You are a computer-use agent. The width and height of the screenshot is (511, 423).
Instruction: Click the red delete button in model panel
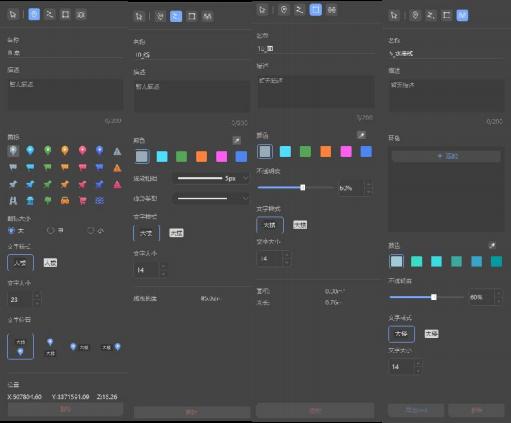(476, 410)
